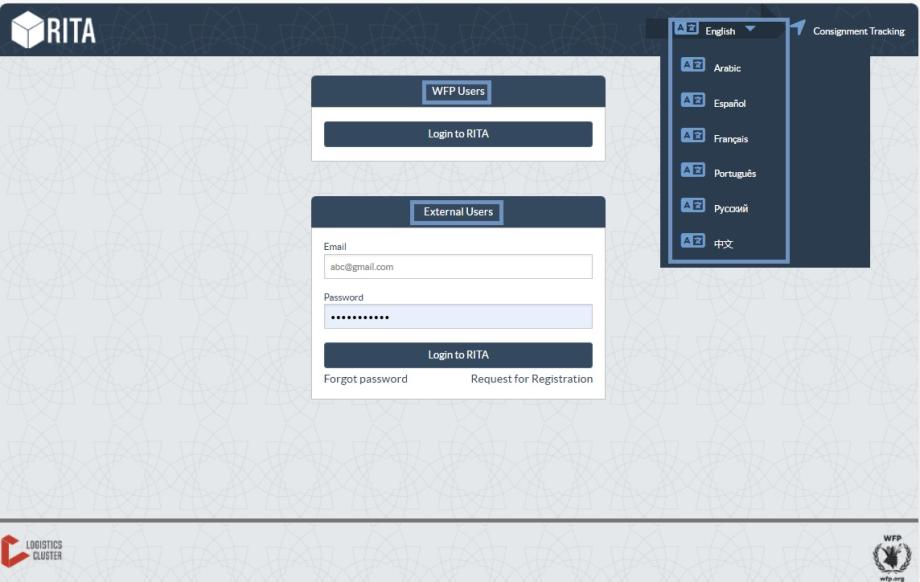Click Login to RITA under WFP Users
Viewport: 920px width, 582px height.
tap(458, 134)
